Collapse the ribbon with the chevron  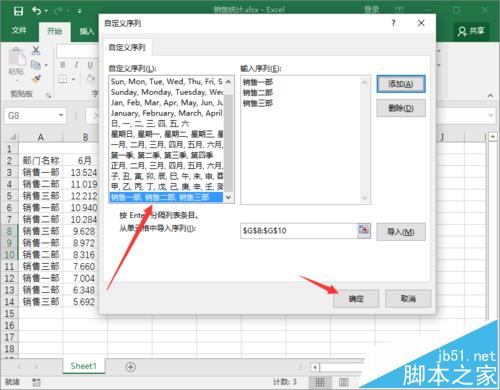[x=490, y=95]
